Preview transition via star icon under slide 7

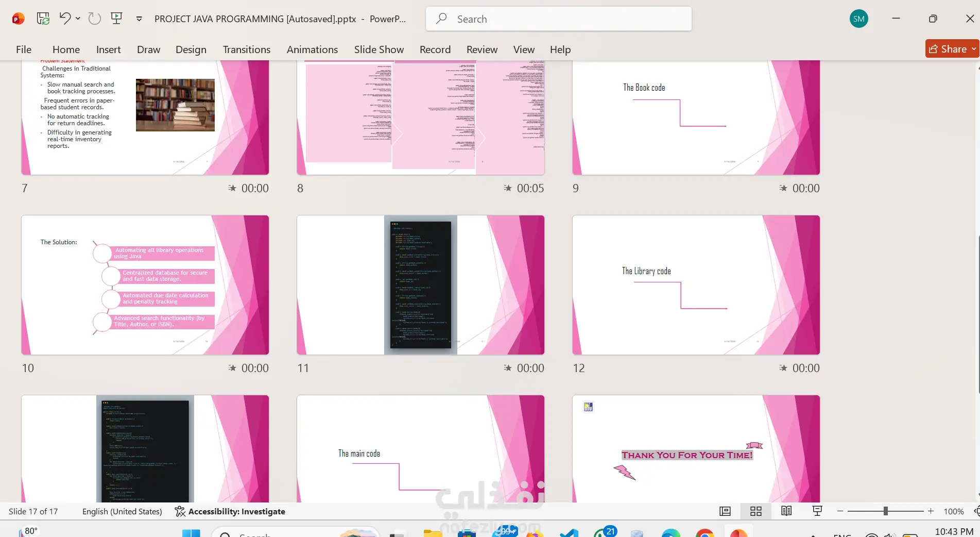pyautogui.click(x=232, y=188)
